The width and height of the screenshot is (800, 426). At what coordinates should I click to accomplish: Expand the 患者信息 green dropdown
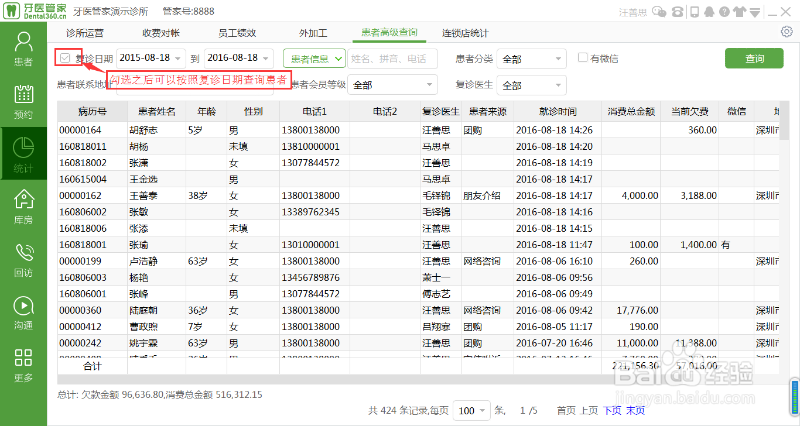click(x=314, y=59)
